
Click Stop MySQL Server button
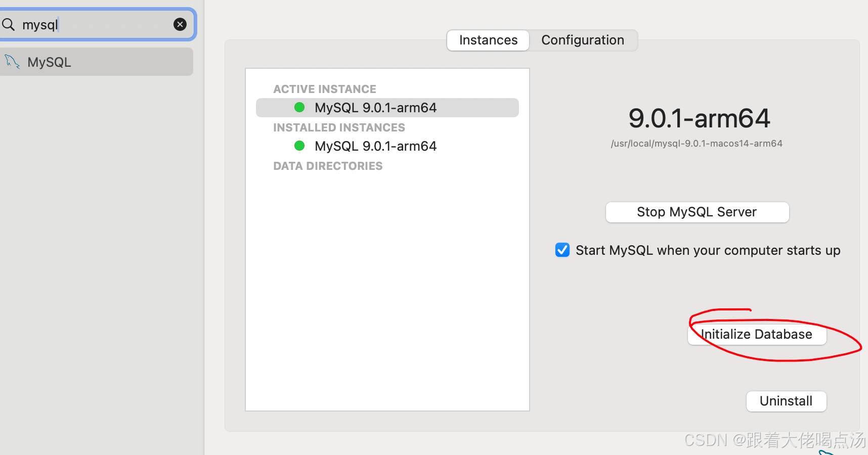[697, 212]
